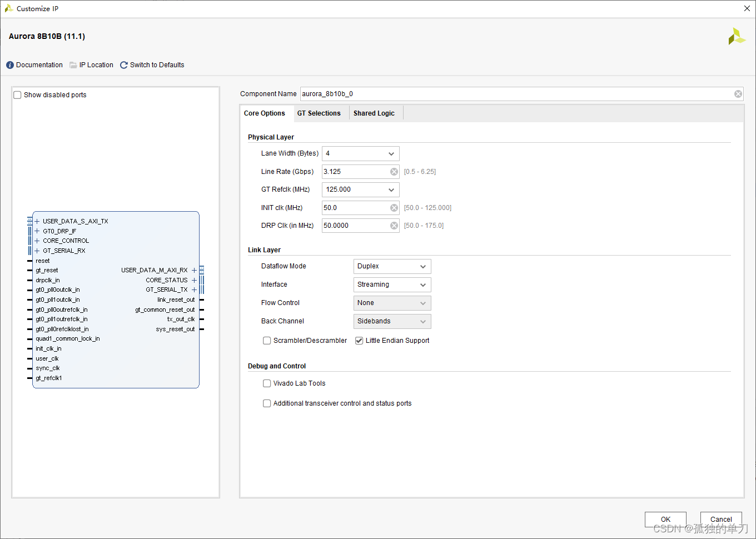Screen dimensions: 756x539
Task: Click the Xilinx logo at top right
Action: point(737,36)
